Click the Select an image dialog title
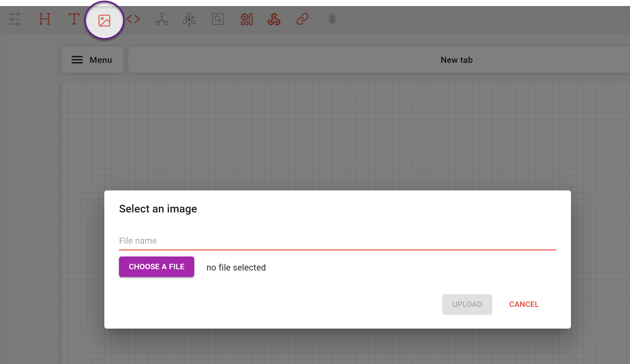This screenshot has width=630, height=364. coord(158,209)
